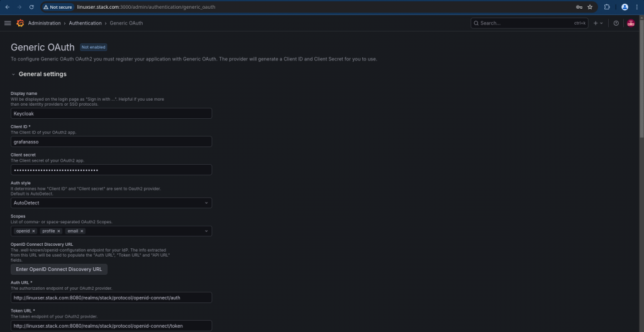Click the ctrl+k shortcut hint
The image size is (644, 332).
pyautogui.click(x=579, y=23)
